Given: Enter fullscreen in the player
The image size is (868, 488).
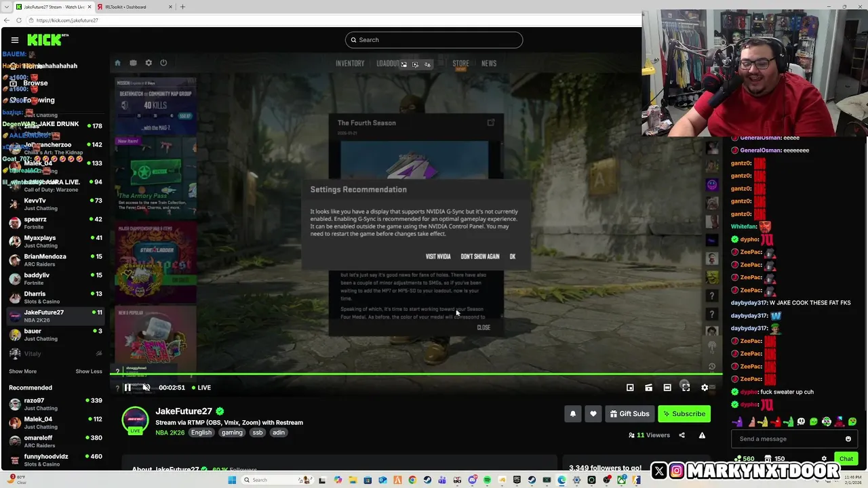Looking at the screenshot, I should click(x=686, y=388).
